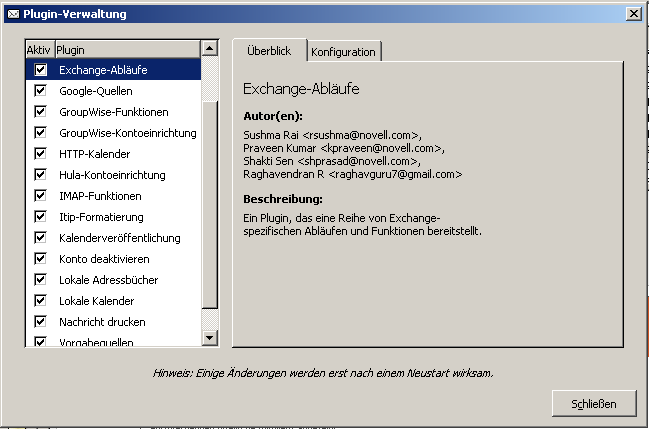Uncheck the IMAP-Funktionen checkbox
Image resolution: width=649 pixels, height=429 pixels.
click(x=41, y=196)
